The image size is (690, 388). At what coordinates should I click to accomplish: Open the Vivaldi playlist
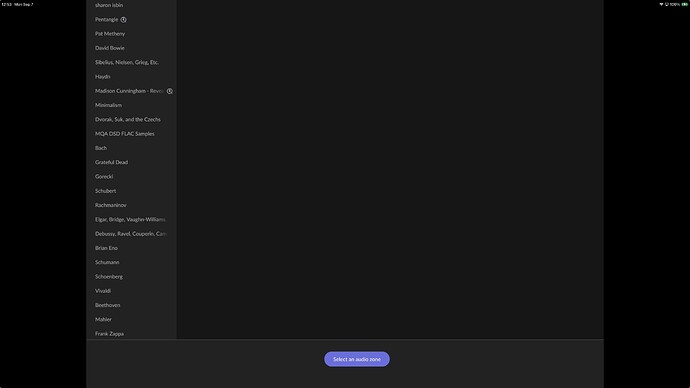[x=103, y=291]
